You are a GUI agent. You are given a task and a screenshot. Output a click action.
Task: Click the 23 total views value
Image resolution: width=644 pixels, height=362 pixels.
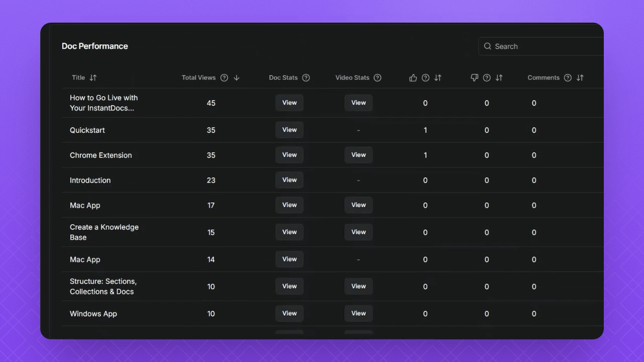pyautogui.click(x=211, y=180)
